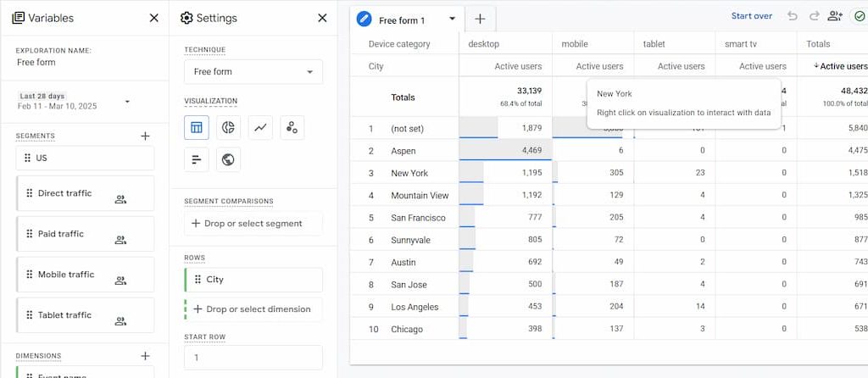Select the scatterplot visualization icon
Viewport: 868px width, 378px height.
click(292, 128)
